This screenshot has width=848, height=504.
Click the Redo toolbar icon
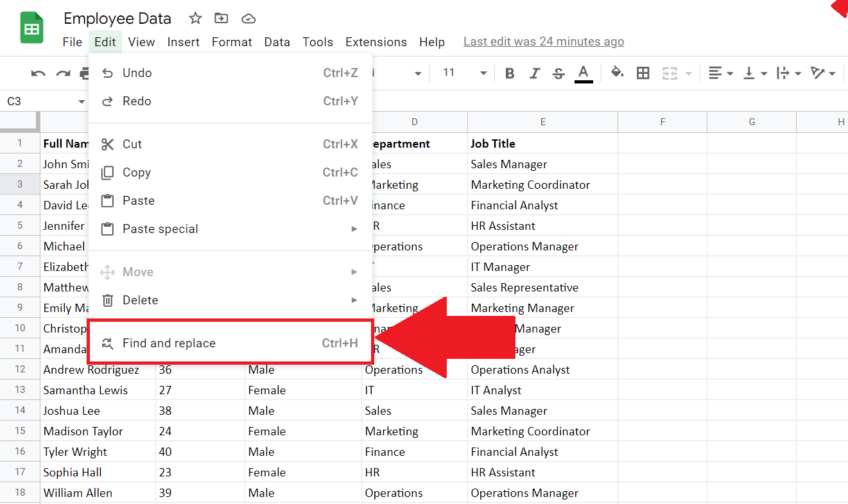click(x=61, y=73)
